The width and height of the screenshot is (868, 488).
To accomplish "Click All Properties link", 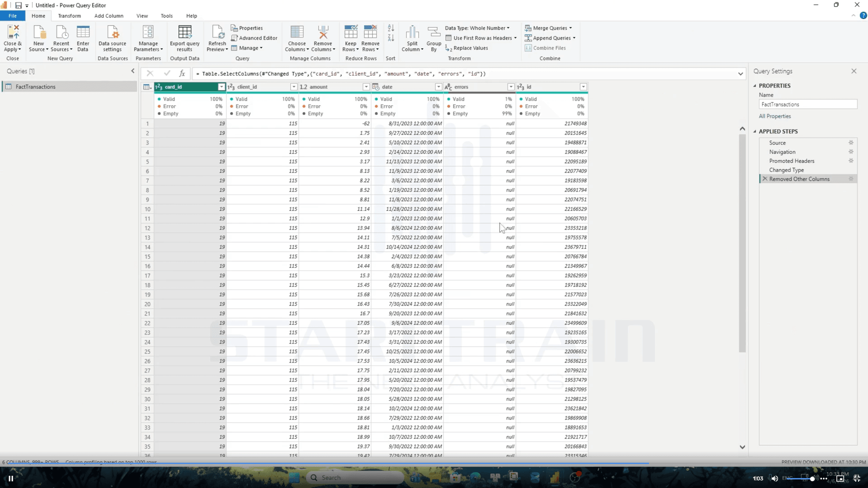I will click(x=774, y=116).
